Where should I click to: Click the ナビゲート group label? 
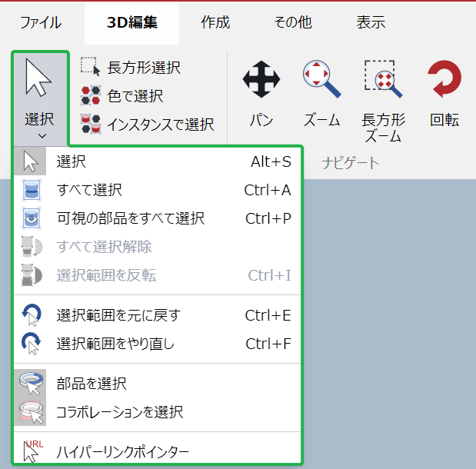click(351, 163)
